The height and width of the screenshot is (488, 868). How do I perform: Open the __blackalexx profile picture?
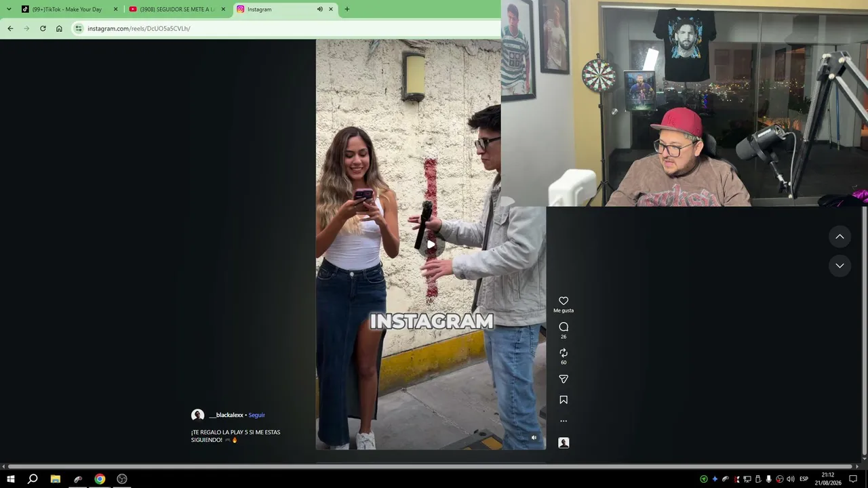198,415
